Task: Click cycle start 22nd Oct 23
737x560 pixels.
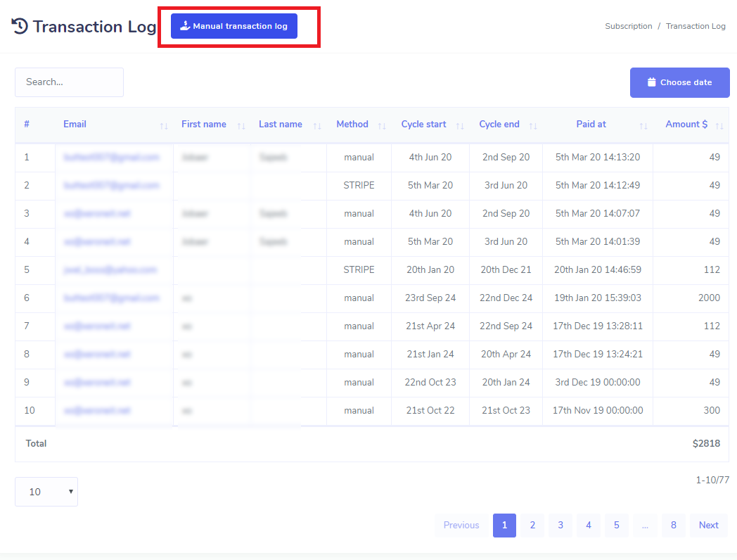Action: click(x=430, y=382)
